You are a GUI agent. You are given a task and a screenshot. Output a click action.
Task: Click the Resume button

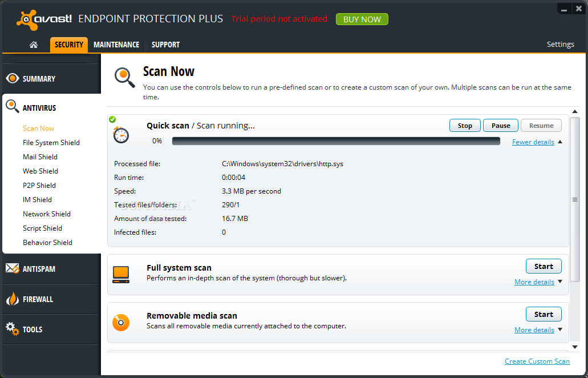pos(541,126)
